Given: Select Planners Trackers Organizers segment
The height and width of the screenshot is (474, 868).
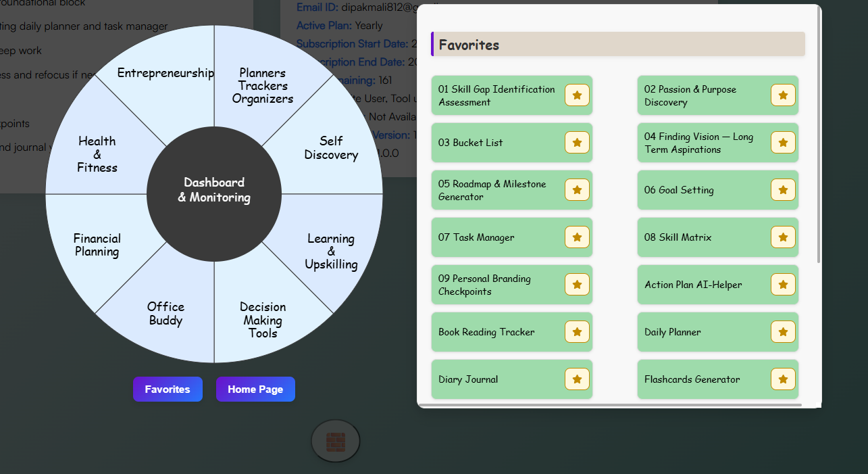Looking at the screenshot, I should (263, 86).
